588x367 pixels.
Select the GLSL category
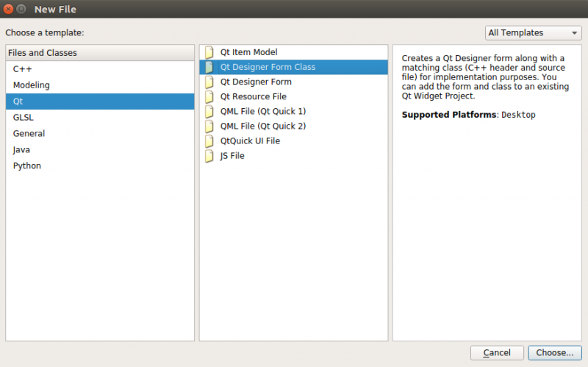coord(100,118)
